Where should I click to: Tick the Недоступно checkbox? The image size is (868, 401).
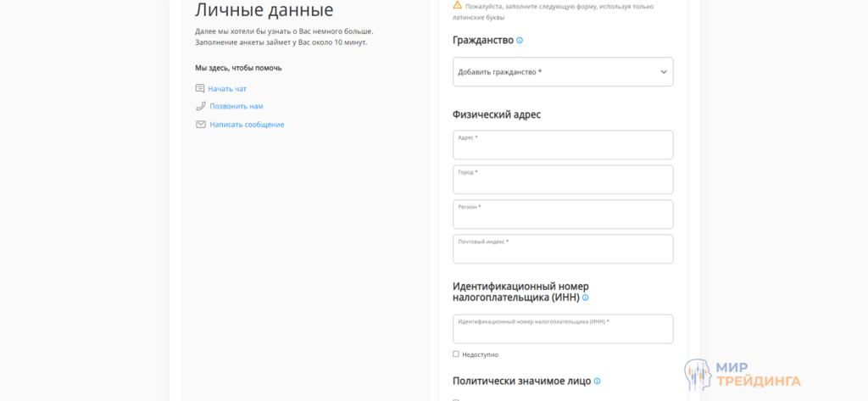coord(456,354)
